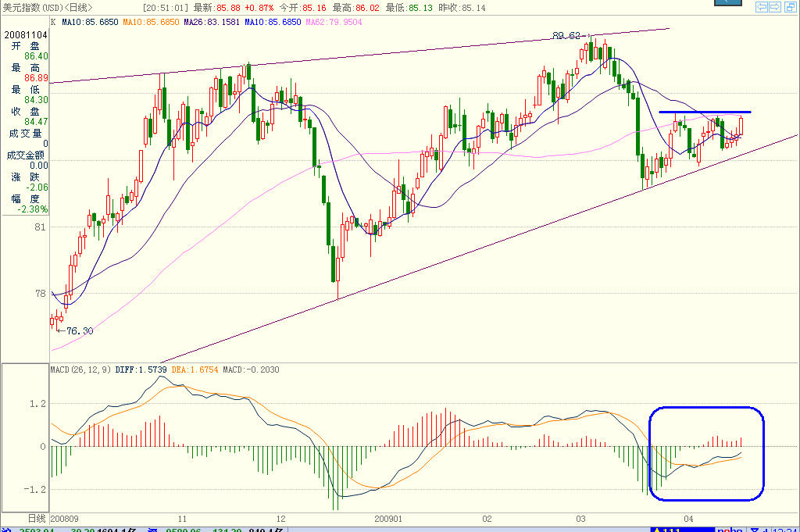800x532 pixels.
Task: Click the 12 month axis label
Action: pos(281,519)
